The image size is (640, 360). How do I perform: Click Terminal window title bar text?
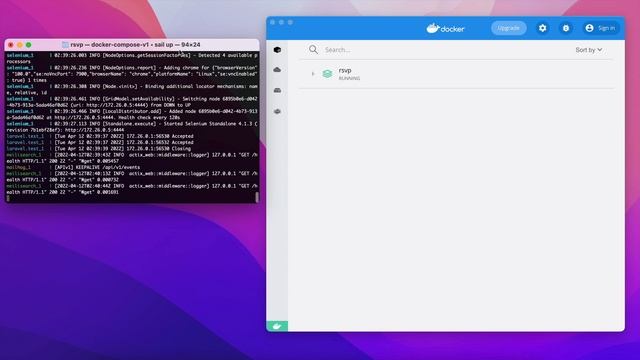135,44
